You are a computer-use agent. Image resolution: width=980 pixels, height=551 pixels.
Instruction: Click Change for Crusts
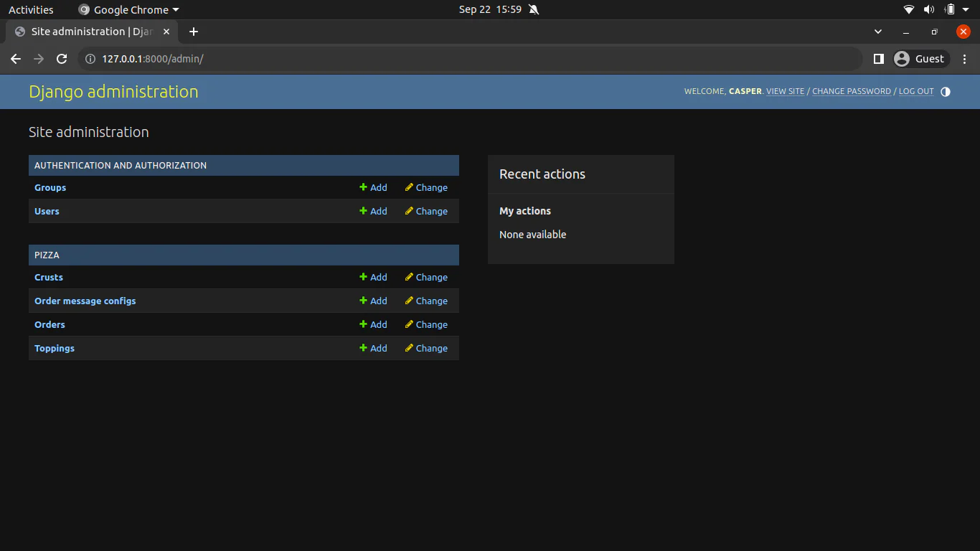click(x=426, y=278)
